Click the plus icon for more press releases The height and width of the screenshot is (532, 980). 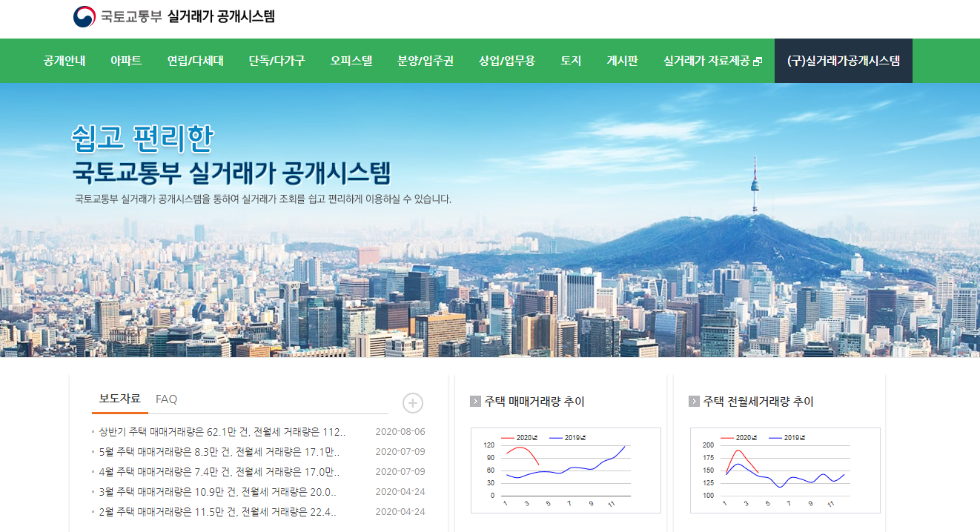tap(413, 403)
